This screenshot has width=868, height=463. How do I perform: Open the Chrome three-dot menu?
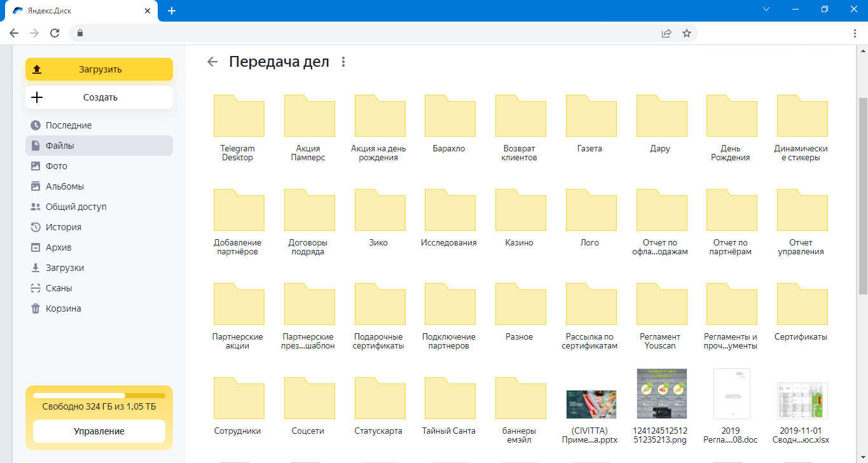(x=855, y=33)
